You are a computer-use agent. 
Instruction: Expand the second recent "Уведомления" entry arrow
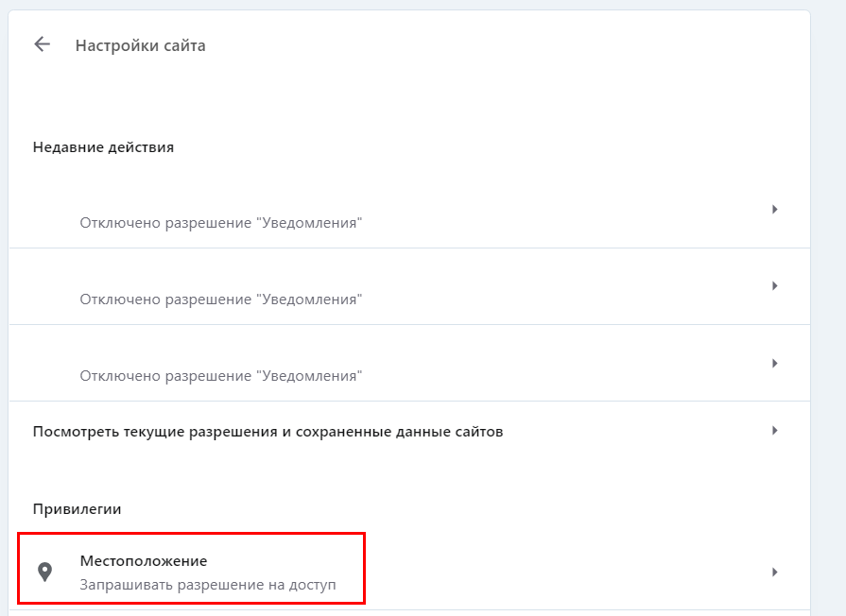click(774, 285)
